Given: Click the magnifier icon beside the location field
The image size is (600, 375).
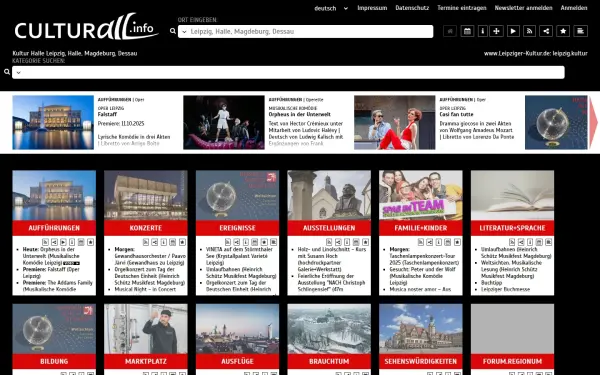Looking at the screenshot, I should [173, 31].
